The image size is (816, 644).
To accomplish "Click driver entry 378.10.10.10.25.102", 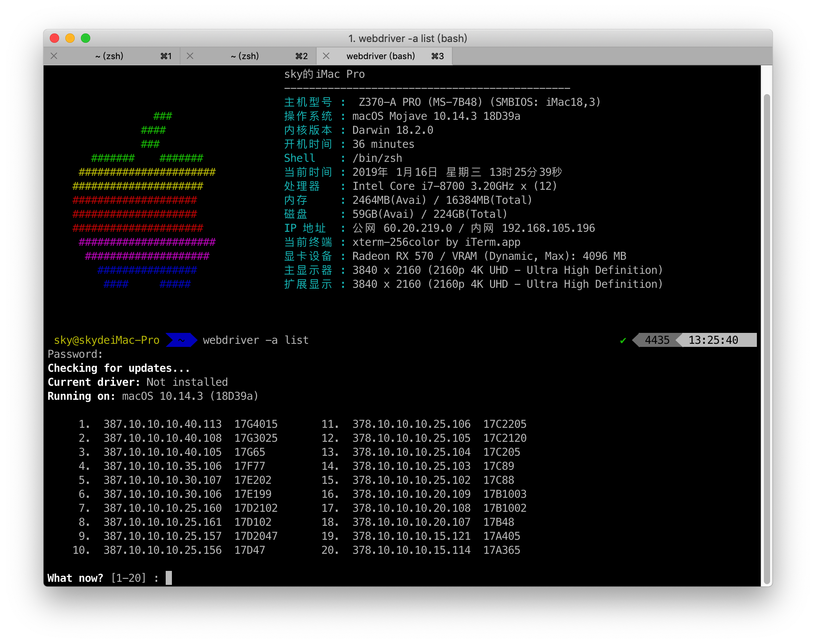I will click(412, 480).
